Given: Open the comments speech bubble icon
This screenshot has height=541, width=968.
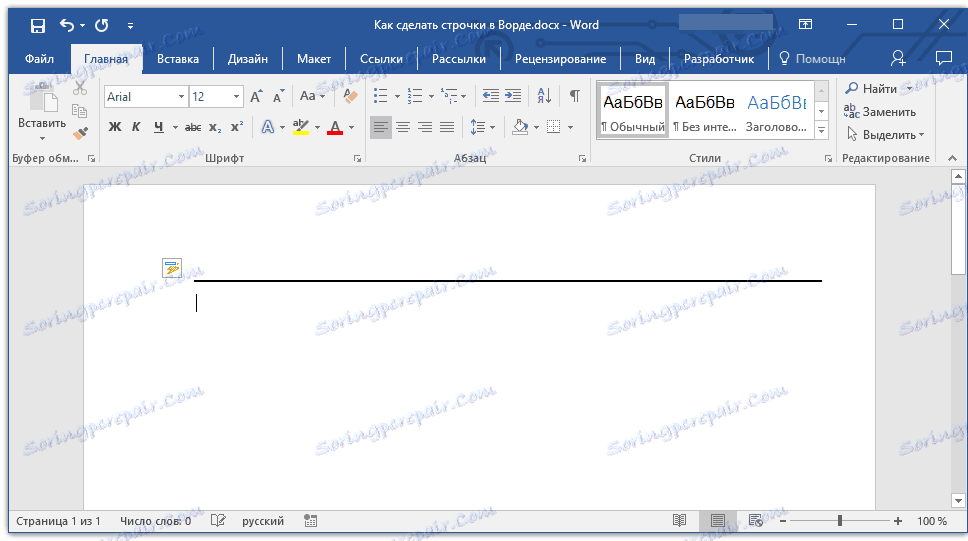Looking at the screenshot, I should click(944, 58).
